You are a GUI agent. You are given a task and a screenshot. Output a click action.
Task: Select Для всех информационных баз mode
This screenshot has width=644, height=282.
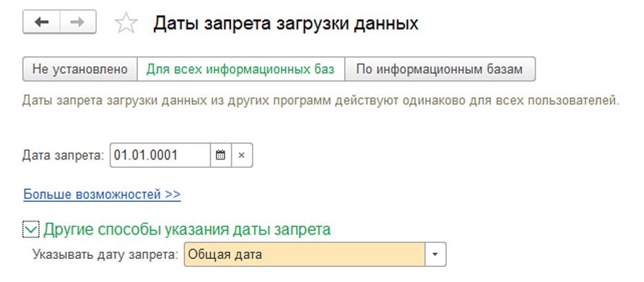click(240, 69)
